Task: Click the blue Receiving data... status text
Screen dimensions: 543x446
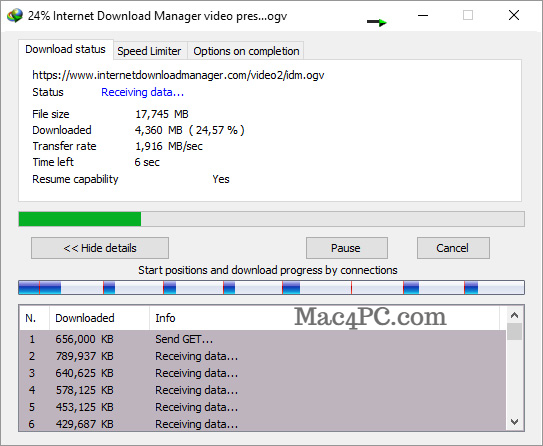Action: click(x=142, y=92)
